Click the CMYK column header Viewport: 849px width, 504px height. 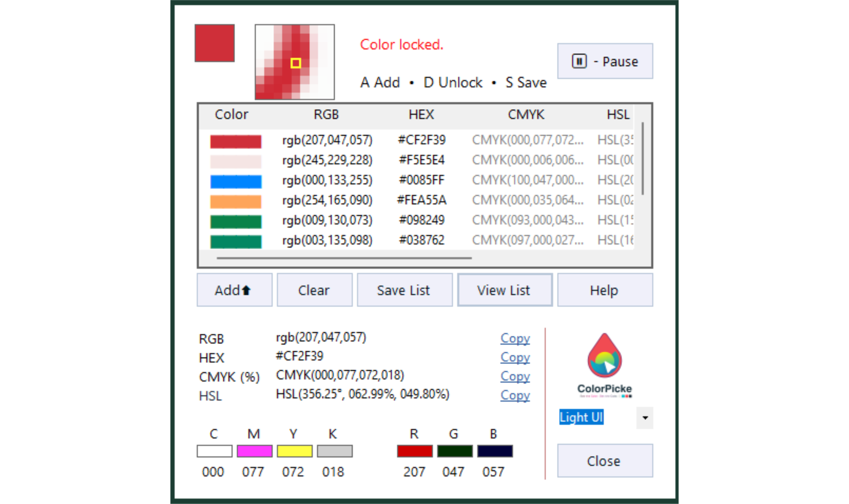pyautogui.click(x=526, y=115)
